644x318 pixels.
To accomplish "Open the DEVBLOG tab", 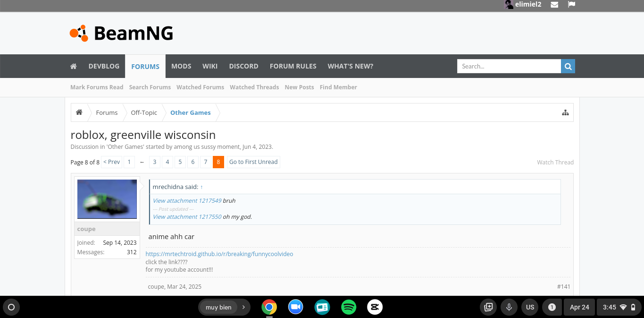I will tap(104, 66).
